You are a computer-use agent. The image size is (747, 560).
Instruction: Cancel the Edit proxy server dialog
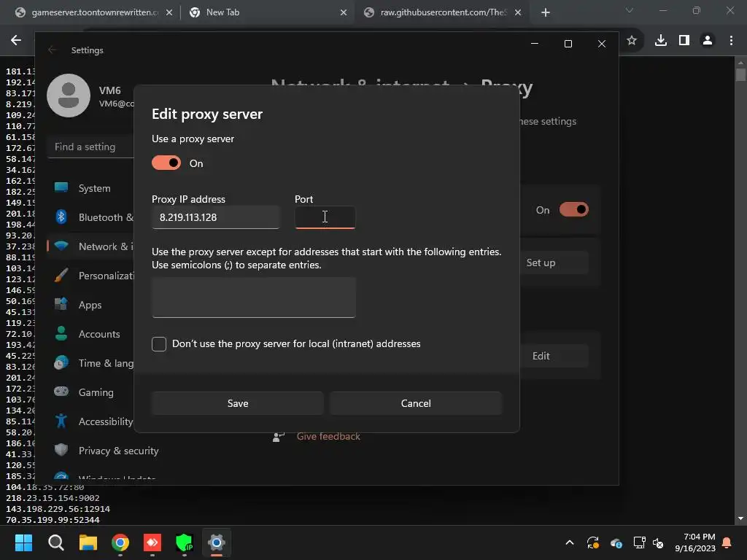click(x=415, y=403)
